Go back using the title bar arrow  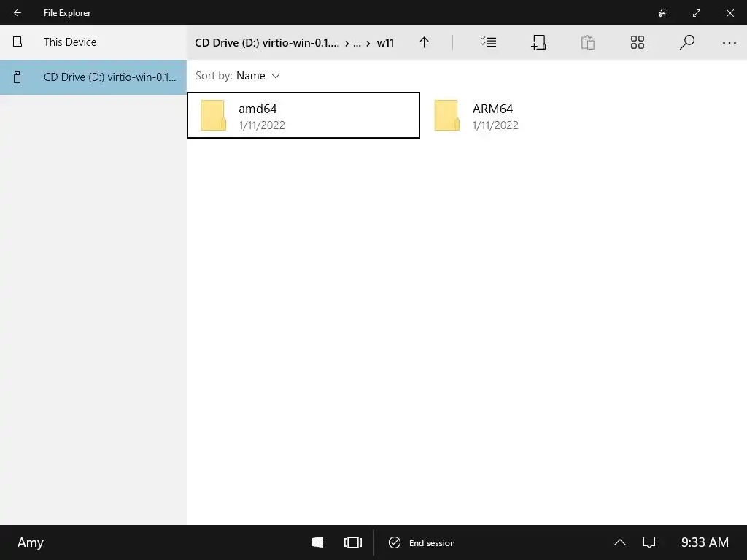[18, 13]
